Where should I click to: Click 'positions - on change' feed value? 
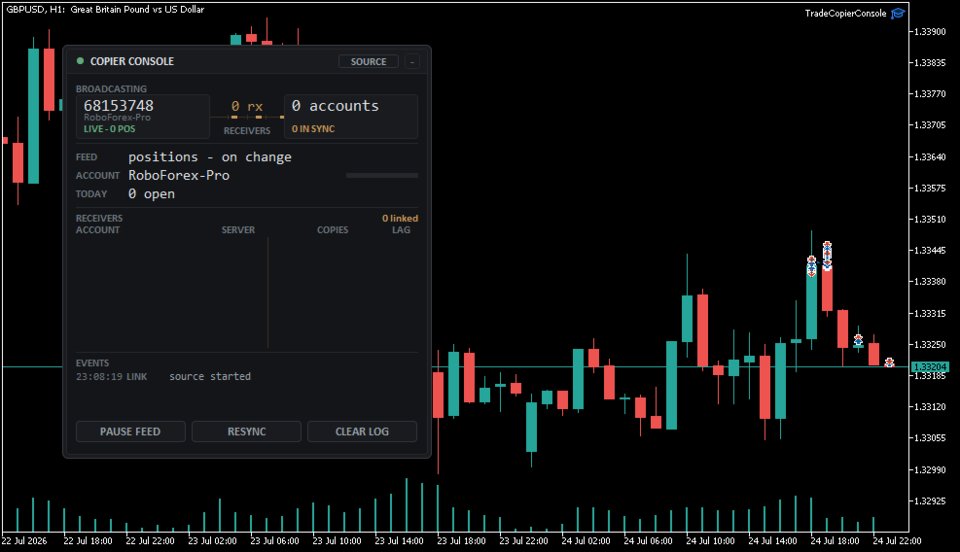pyautogui.click(x=210, y=157)
